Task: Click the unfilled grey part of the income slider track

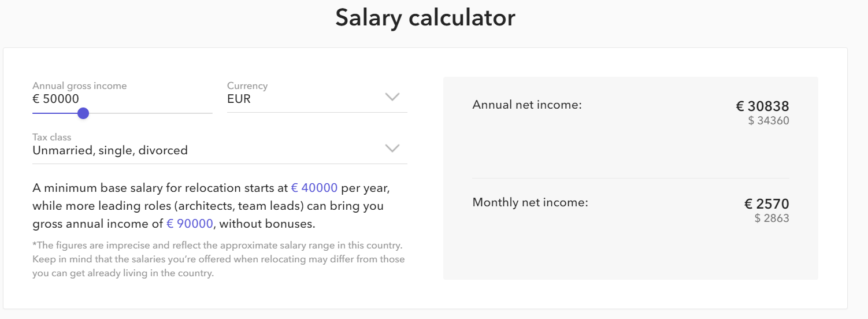Action: coord(150,113)
